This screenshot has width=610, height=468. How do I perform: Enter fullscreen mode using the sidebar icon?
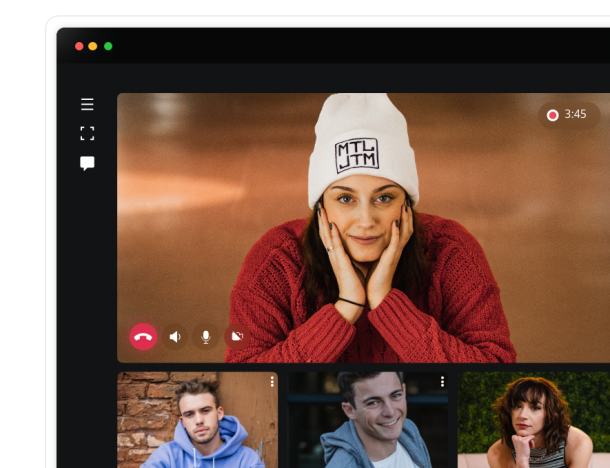coord(87,133)
